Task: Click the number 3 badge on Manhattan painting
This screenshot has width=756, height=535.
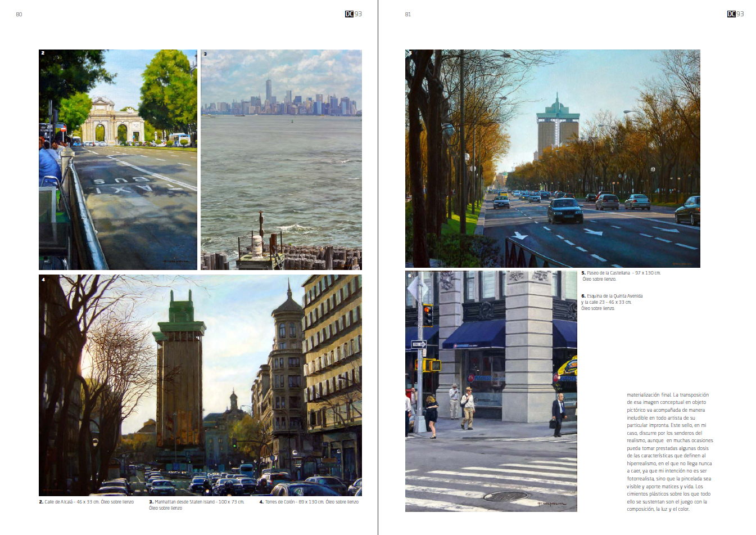Action: [x=205, y=54]
